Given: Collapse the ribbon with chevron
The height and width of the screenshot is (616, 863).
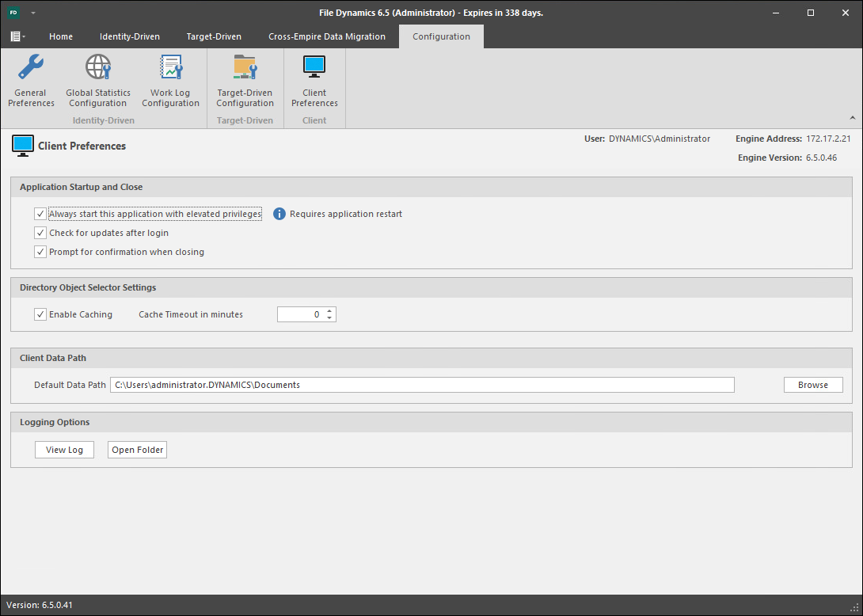Looking at the screenshot, I should coord(853,118).
